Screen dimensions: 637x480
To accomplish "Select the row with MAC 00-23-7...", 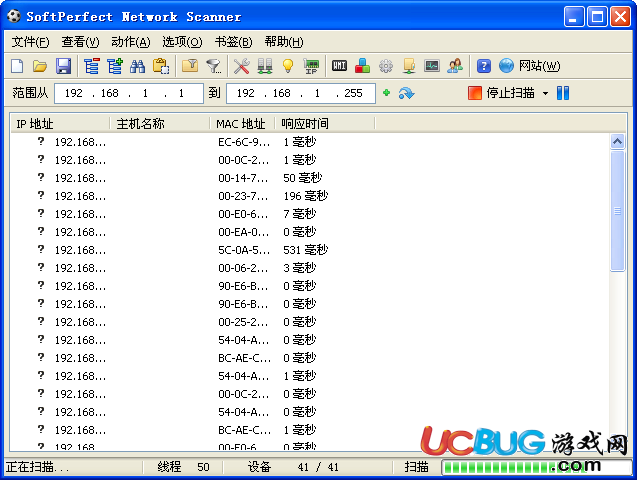I will (x=310, y=196).
